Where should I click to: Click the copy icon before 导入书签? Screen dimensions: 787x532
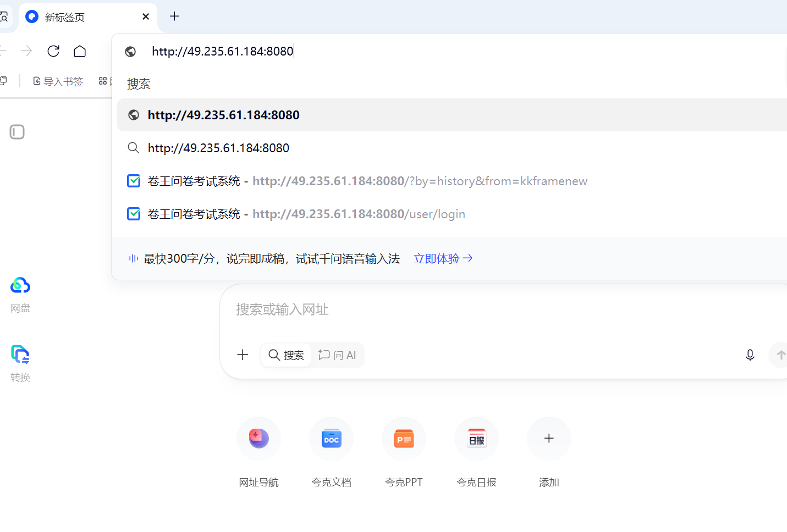3,81
